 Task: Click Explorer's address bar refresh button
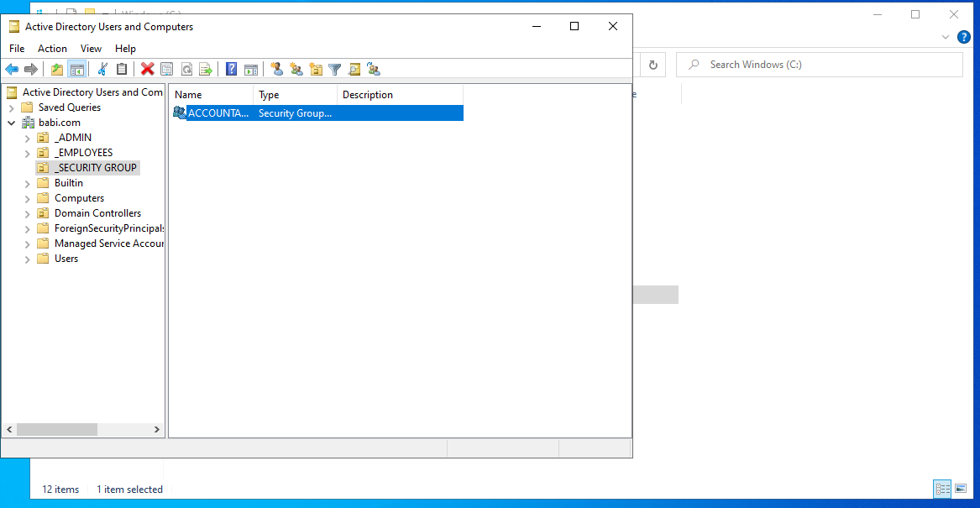[652, 65]
